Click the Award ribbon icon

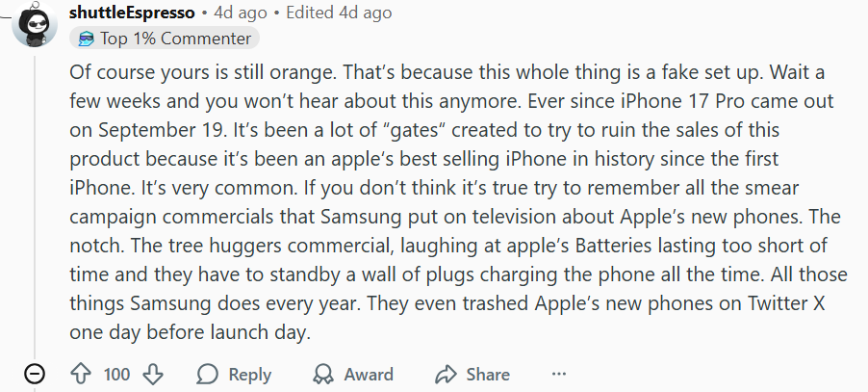point(324,374)
